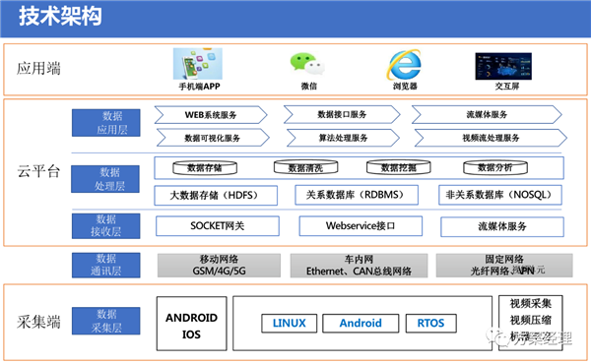Select the 数据分析 cylinder icon
Viewport: 591px width, 364px height.
click(x=495, y=167)
